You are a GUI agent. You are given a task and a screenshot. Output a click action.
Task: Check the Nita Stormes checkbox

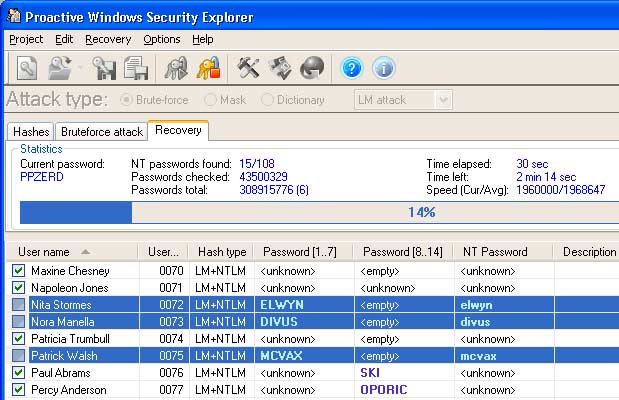pos(18,305)
